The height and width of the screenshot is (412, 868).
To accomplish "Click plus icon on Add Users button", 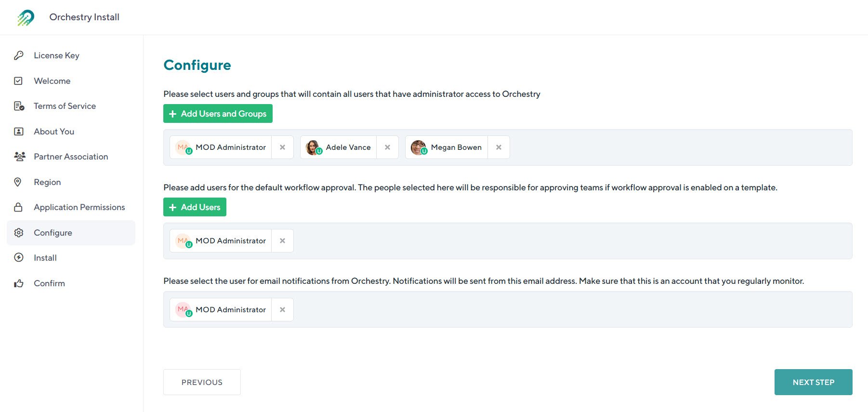I will (x=173, y=207).
